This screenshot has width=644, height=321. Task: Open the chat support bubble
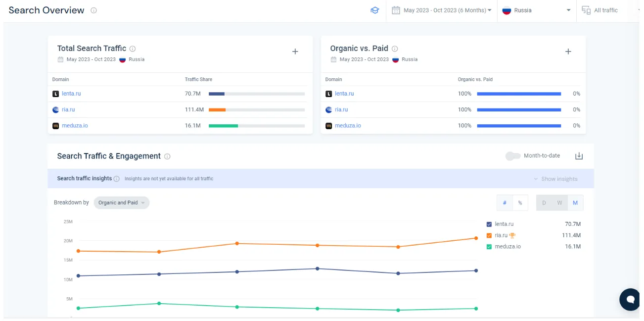[630, 299]
